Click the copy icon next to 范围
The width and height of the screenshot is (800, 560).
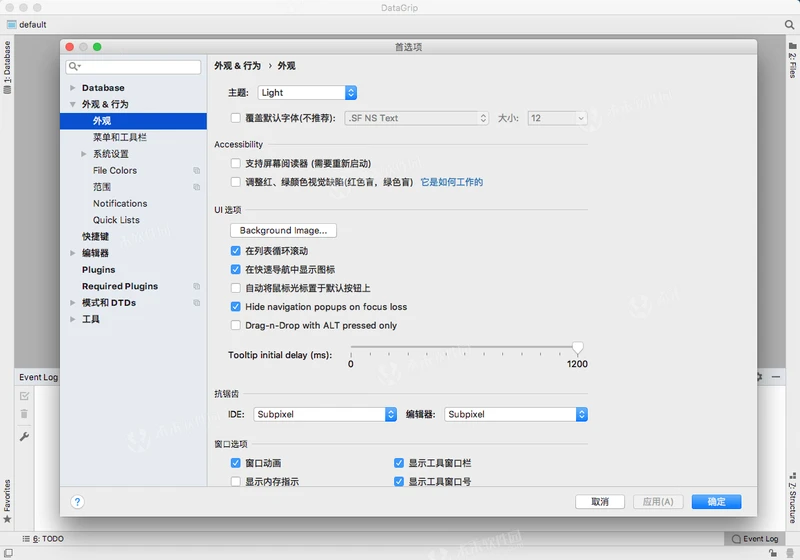196,187
